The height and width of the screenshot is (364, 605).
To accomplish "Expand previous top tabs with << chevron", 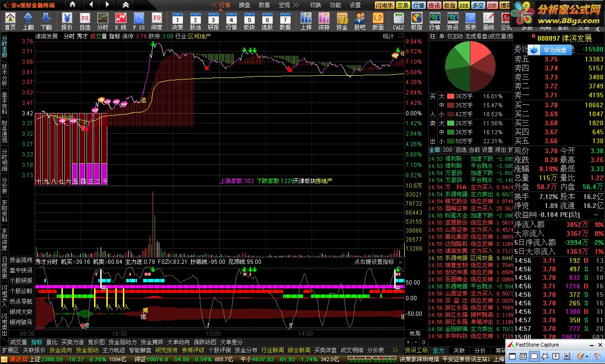I will click(x=214, y=5).
